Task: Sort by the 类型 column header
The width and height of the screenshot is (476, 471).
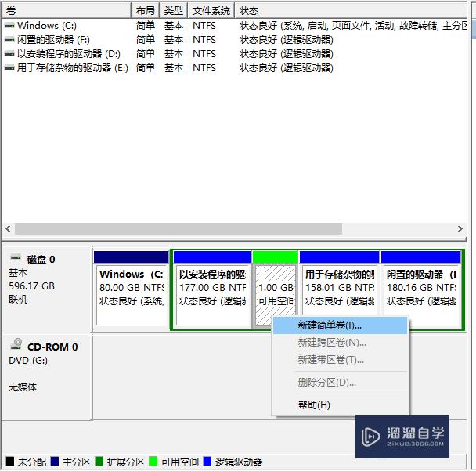Action: pyautogui.click(x=173, y=11)
